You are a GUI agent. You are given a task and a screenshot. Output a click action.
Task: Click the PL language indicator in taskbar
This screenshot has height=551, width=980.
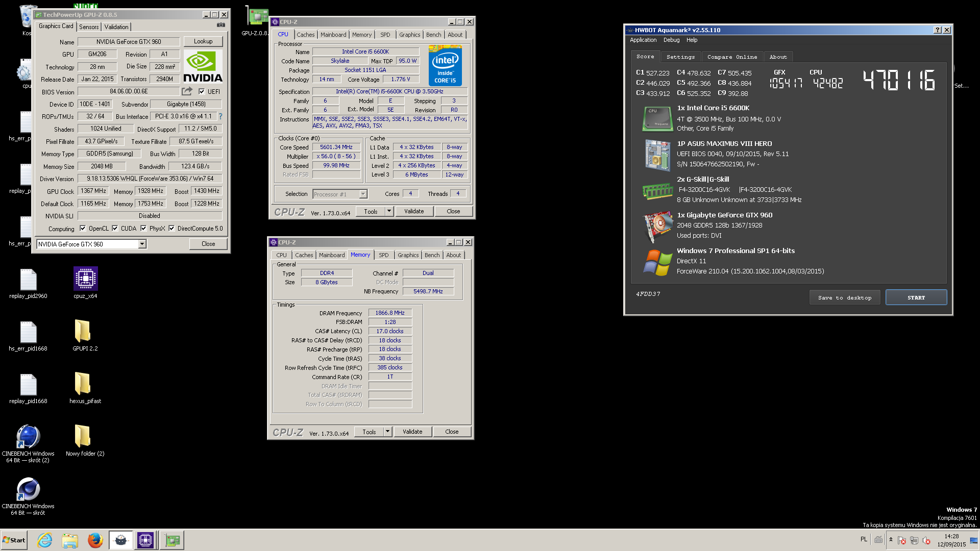(864, 539)
